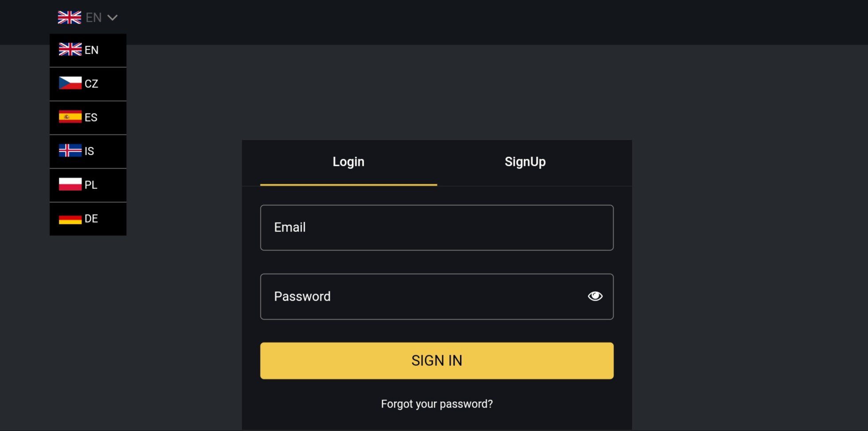Image resolution: width=868 pixels, height=431 pixels.
Task: Choose the ES language option
Action: point(88,118)
